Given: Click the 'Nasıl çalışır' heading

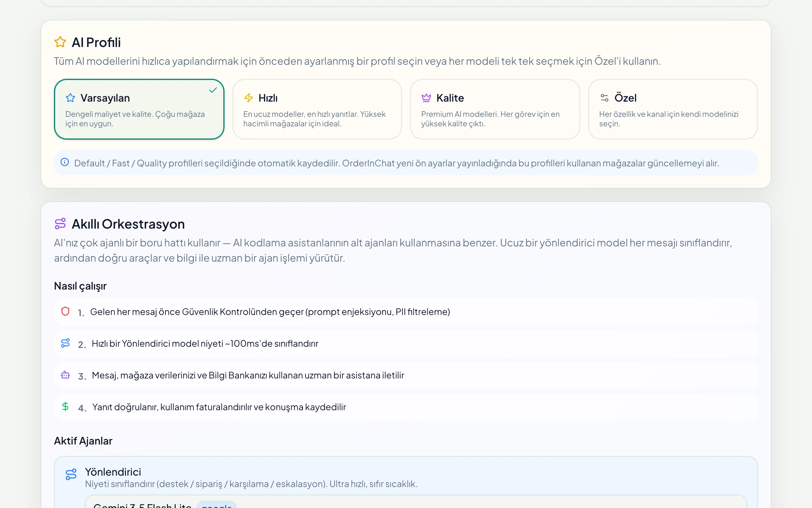Looking at the screenshot, I should pyautogui.click(x=80, y=286).
